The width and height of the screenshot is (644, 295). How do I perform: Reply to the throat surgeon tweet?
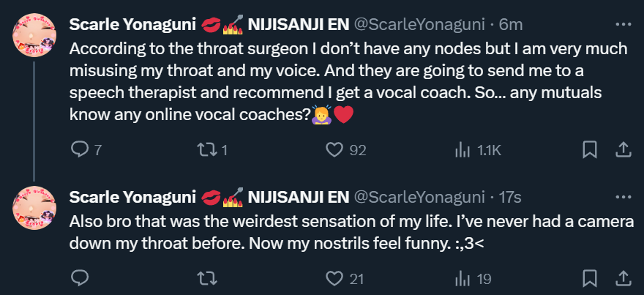(x=79, y=149)
